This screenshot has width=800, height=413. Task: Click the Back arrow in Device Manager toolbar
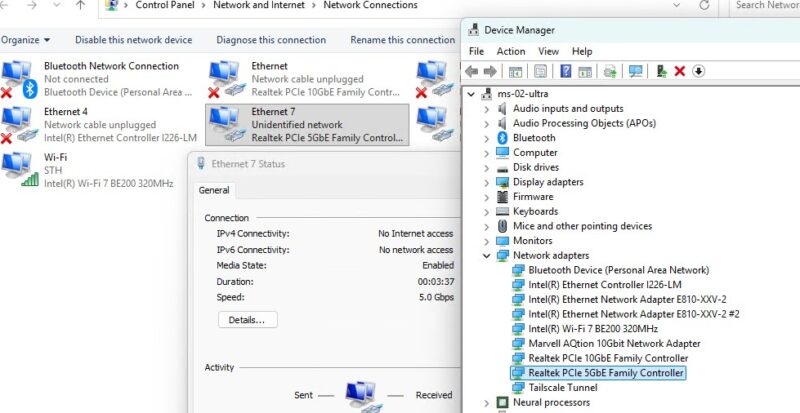(x=472, y=71)
